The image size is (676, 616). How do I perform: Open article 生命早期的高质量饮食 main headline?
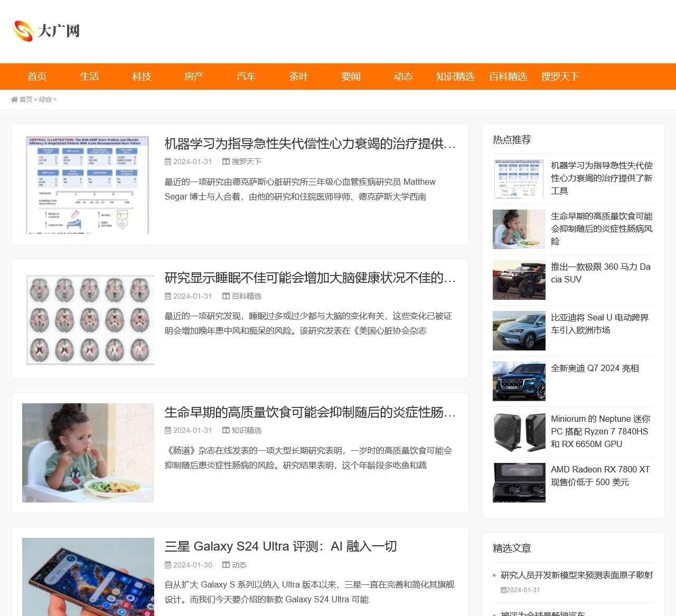click(310, 412)
